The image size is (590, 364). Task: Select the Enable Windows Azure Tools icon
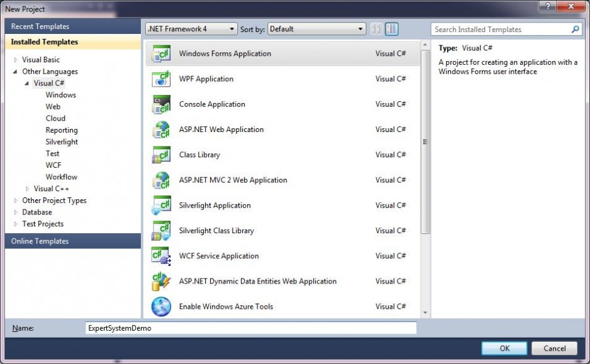pyautogui.click(x=161, y=306)
